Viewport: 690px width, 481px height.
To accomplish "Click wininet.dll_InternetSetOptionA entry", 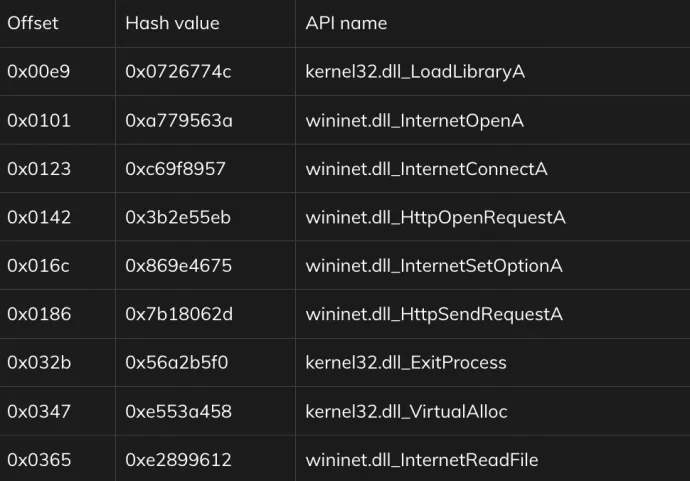I will point(434,266).
